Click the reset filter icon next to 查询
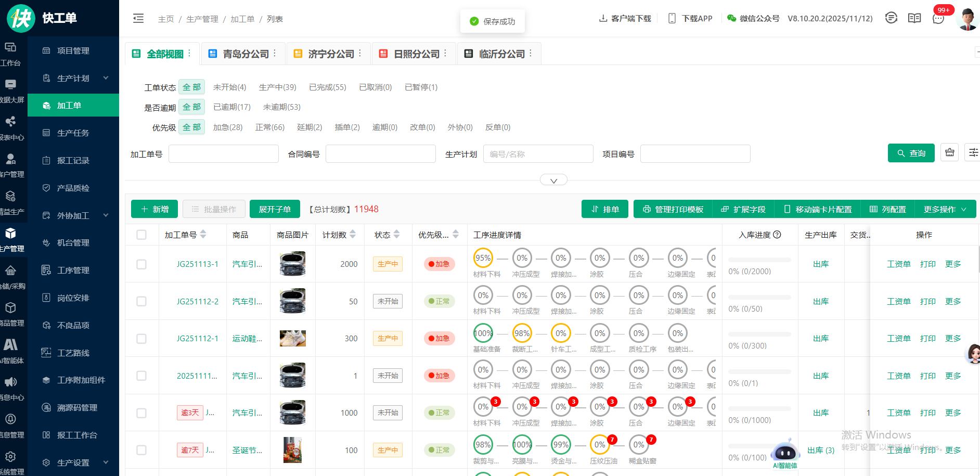 tap(949, 153)
